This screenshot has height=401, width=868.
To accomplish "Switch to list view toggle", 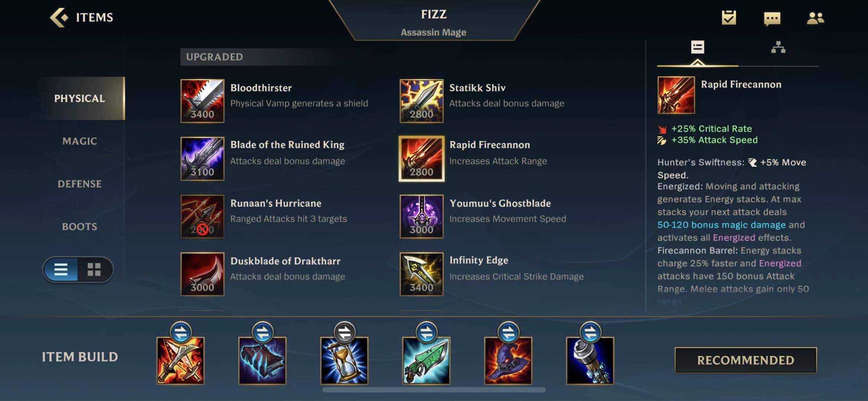I will pos(61,269).
